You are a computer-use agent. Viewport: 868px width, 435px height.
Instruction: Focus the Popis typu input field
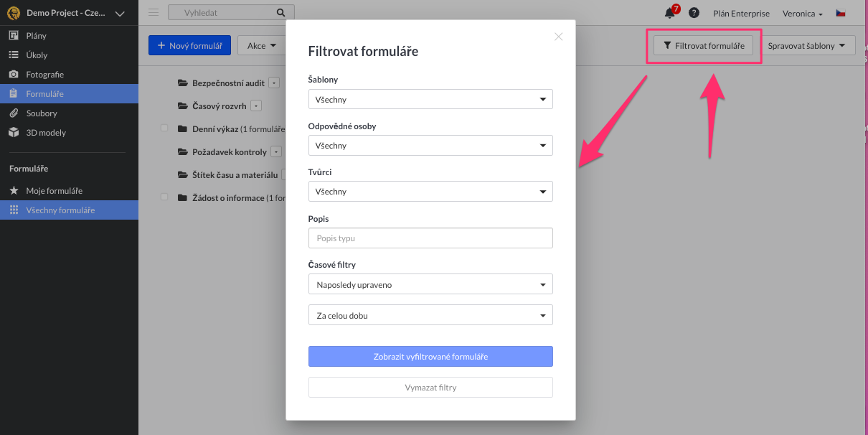pos(430,238)
